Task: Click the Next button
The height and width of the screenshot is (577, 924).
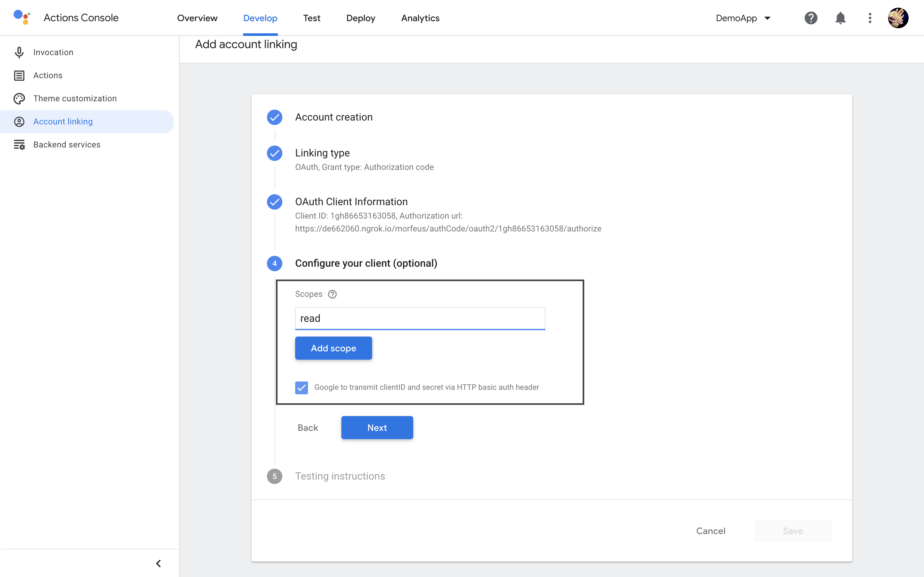Action: pos(377,427)
